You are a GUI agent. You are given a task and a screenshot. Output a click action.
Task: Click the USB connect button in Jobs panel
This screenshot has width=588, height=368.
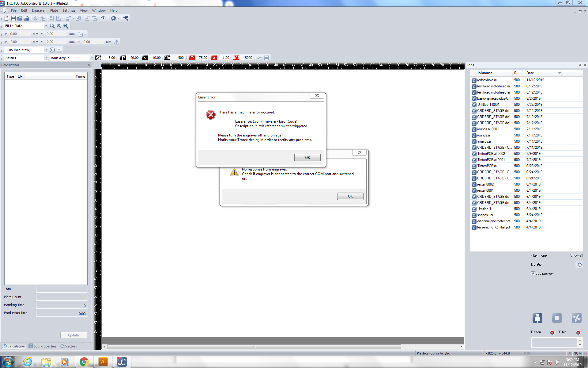point(537,318)
